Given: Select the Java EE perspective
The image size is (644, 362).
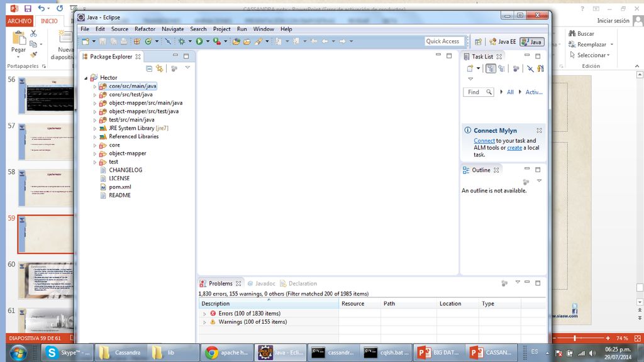Looking at the screenshot, I should point(502,42).
